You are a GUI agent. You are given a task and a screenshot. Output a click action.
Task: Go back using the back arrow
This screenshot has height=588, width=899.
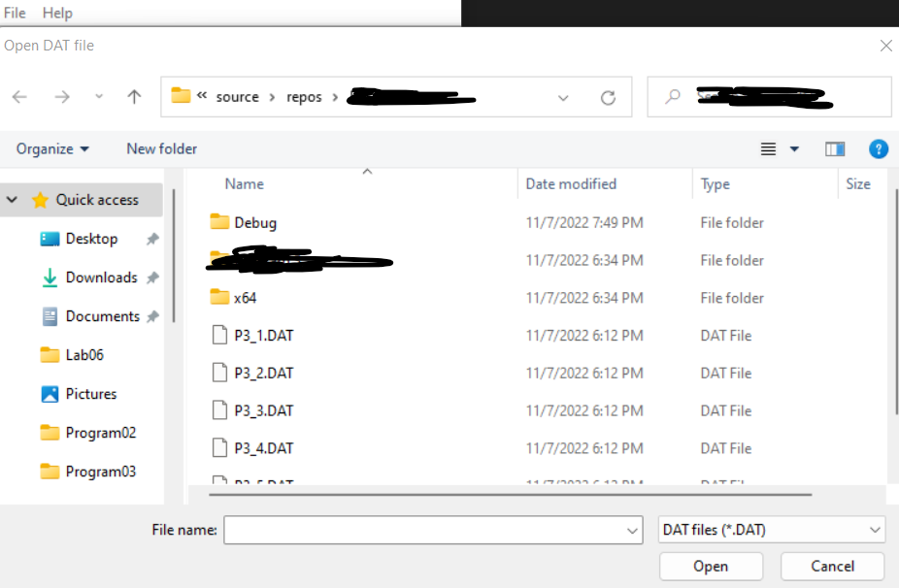coord(19,97)
